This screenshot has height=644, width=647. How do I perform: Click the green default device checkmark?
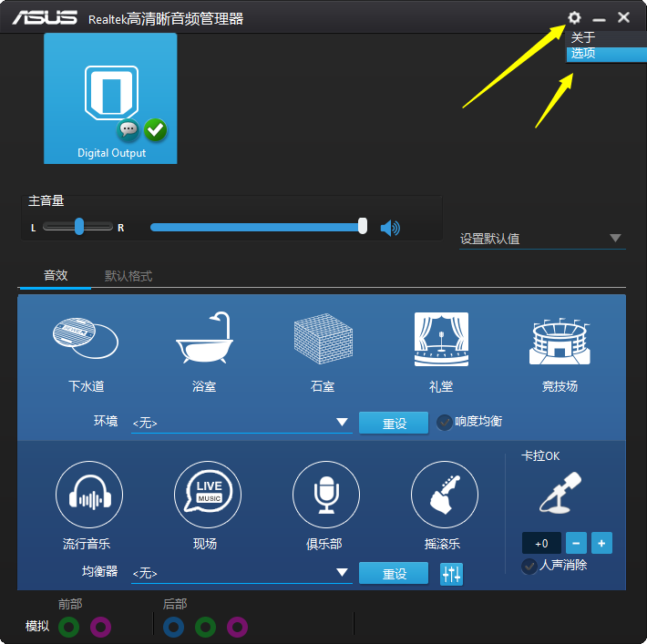(156, 130)
